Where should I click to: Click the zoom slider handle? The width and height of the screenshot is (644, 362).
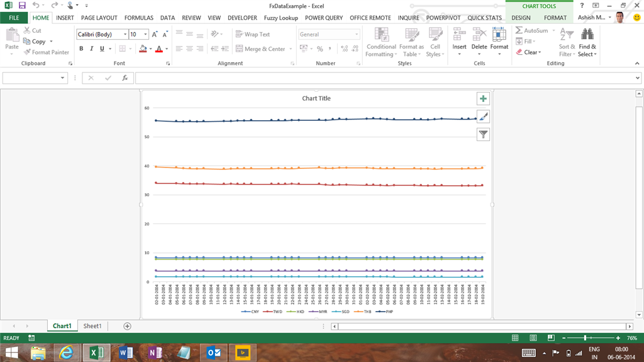point(586,337)
